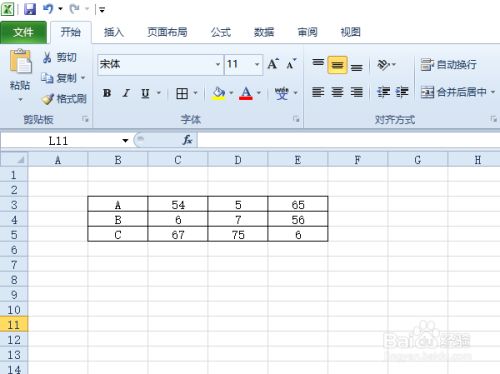Switch to the 开始 tab
The image size is (500, 374).
click(71, 32)
